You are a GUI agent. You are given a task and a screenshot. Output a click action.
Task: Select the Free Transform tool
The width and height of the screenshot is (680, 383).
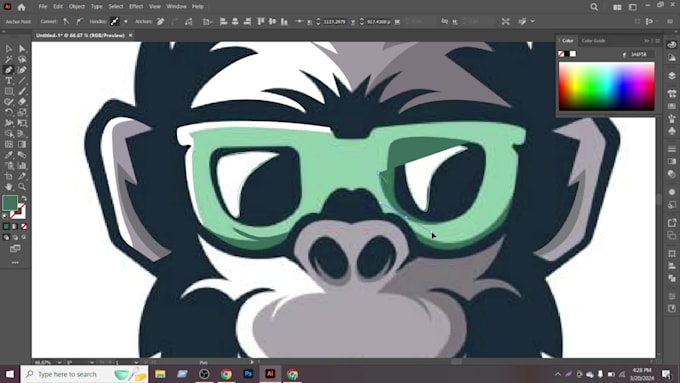[22, 123]
